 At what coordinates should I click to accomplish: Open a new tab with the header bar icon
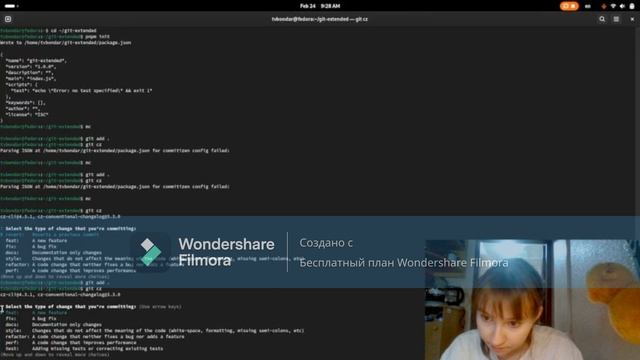[8, 19]
